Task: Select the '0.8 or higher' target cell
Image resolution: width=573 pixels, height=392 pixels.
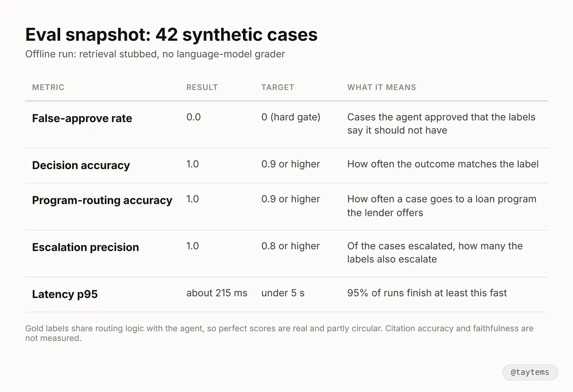Action: tap(290, 246)
